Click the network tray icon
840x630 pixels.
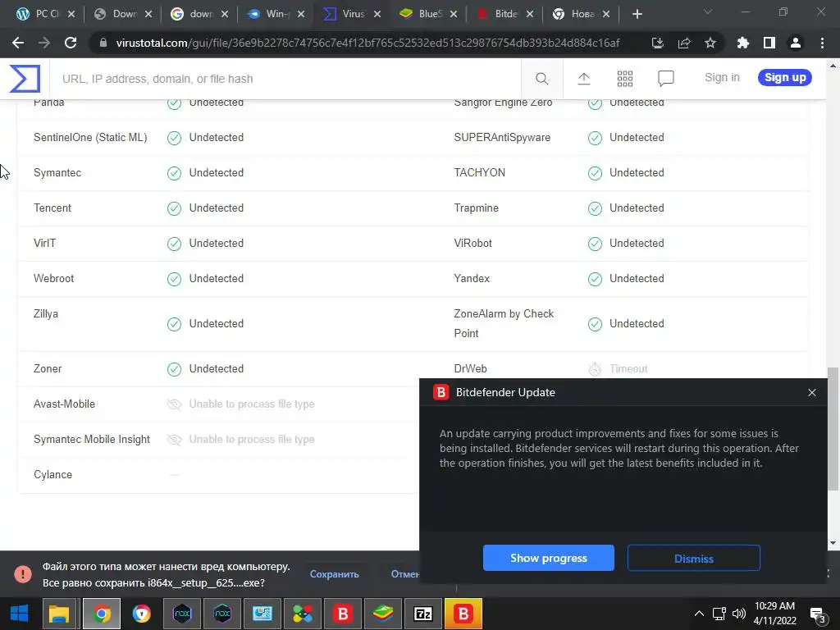tap(719, 614)
